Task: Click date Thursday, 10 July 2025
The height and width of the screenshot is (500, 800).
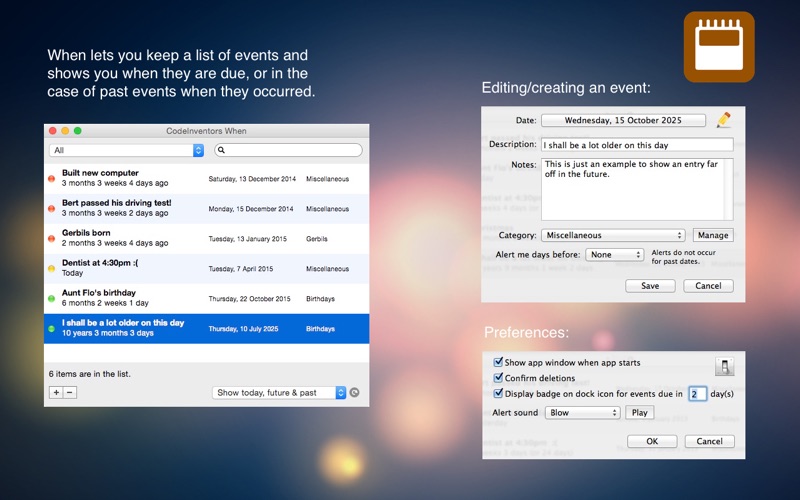Action: (x=243, y=329)
